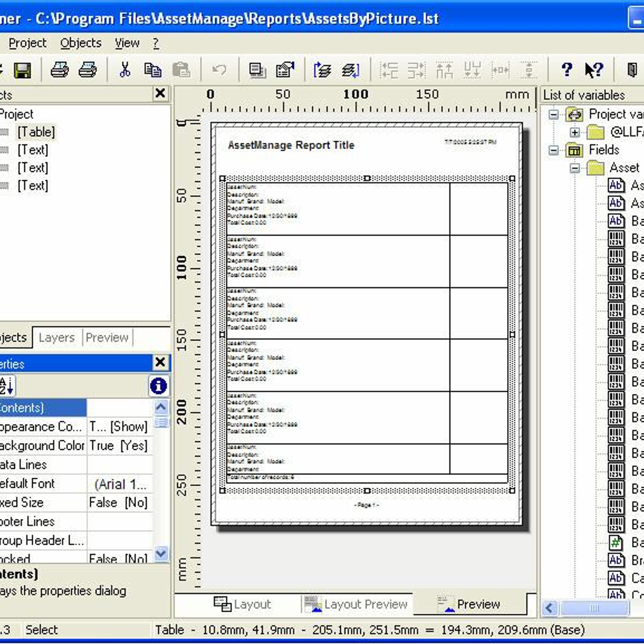Collapse the Fields tree node
This screenshot has height=644, width=644.
(x=554, y=150)
